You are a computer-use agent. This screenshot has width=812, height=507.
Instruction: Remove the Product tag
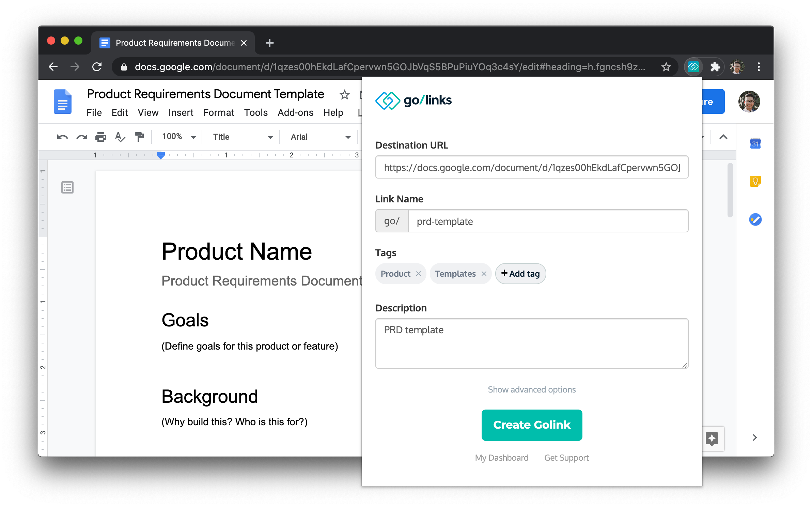419,274
